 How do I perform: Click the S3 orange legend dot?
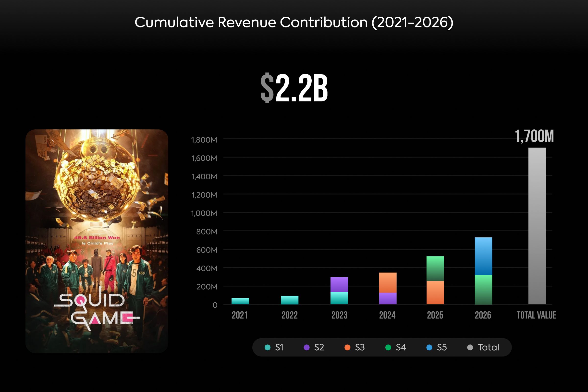pyautogui.click(x=347, y=347)
